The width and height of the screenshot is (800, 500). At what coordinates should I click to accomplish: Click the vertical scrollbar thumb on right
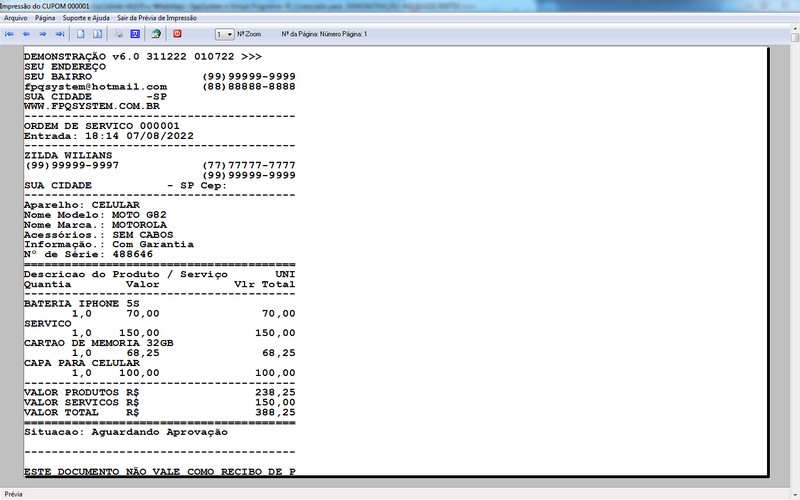(x=795, y=38)
